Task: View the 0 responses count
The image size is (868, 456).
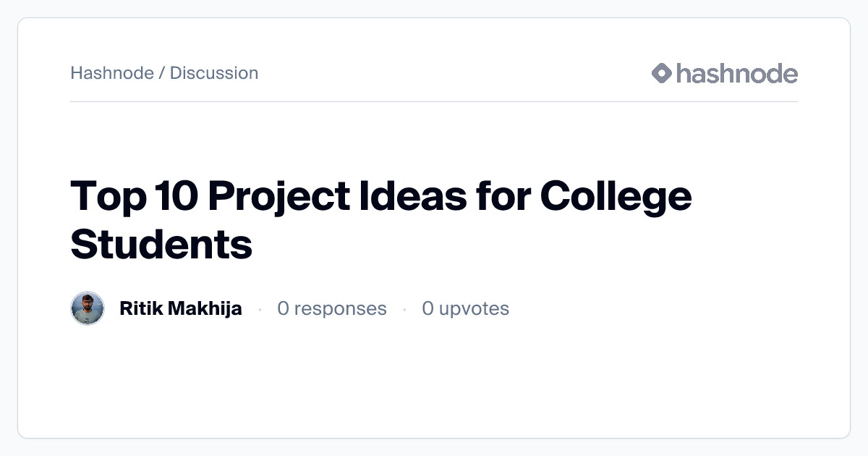Action: tap(332, 308)
